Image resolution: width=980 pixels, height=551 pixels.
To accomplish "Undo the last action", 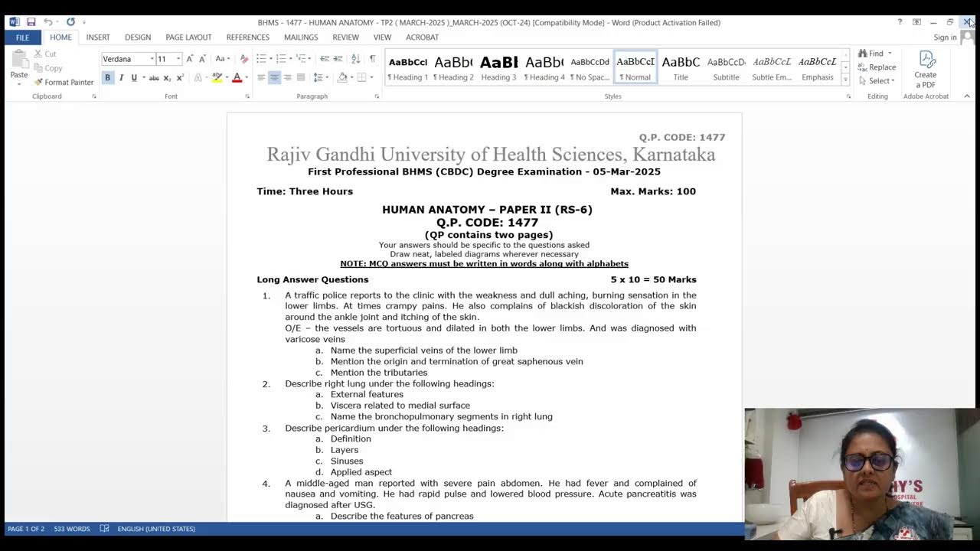I will pyautogui.click(x=47, y=22).
